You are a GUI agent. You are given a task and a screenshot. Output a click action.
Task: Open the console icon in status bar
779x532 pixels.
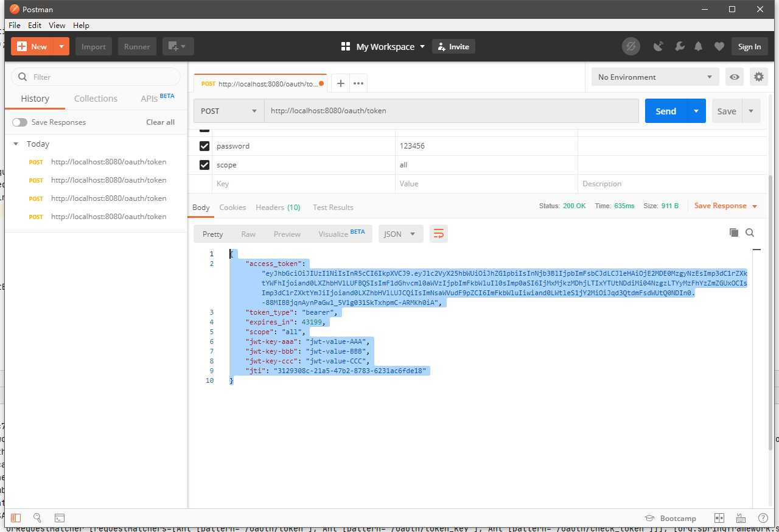point(60,517)
